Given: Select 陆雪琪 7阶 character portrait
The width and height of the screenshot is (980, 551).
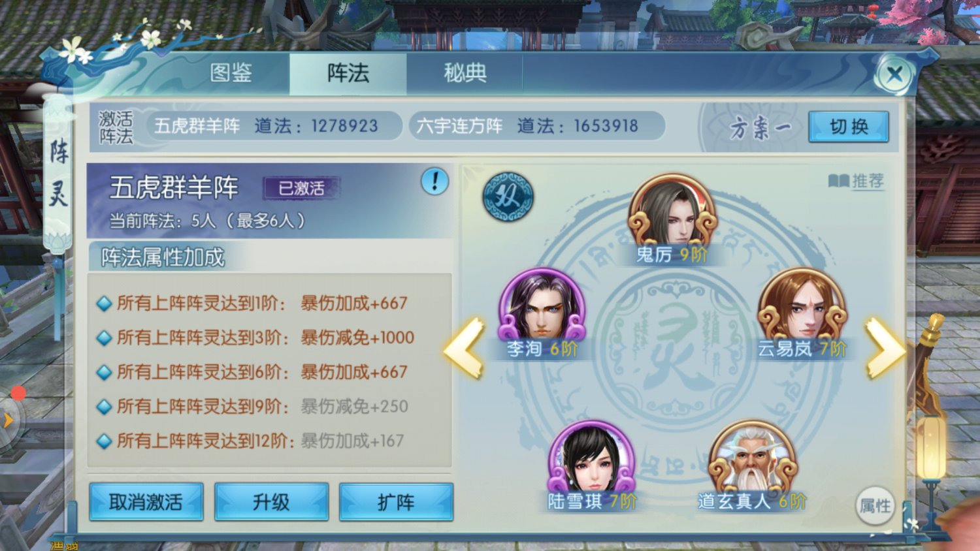Looking at the screenshot, I should pos(591,465).
